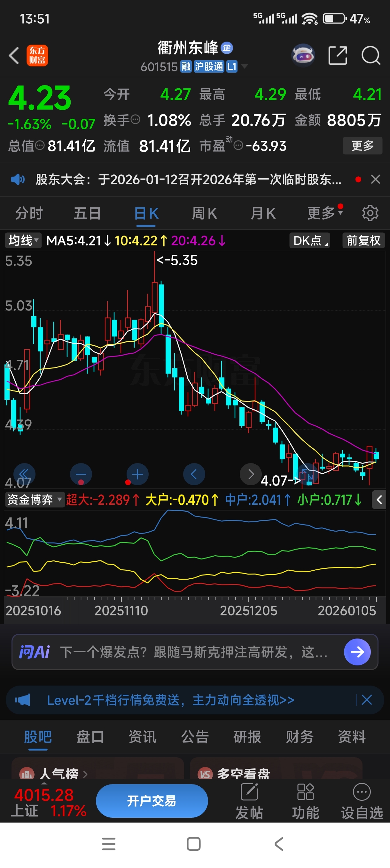Tap the 东方财富 app logo
The width and height of the screenshot is (390, 868).
tap(37, 55)
